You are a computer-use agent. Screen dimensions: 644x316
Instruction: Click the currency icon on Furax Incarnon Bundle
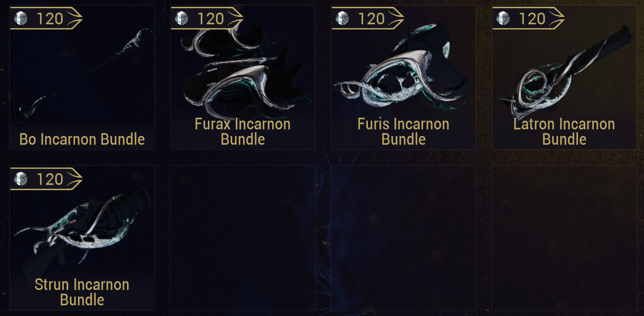181,19
